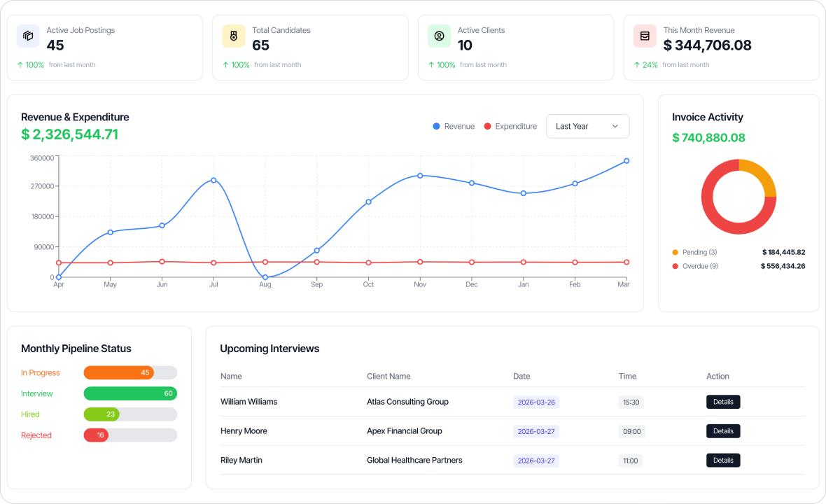
Task: Click Details for Henry Moore interview
Action: pos(723,430)
